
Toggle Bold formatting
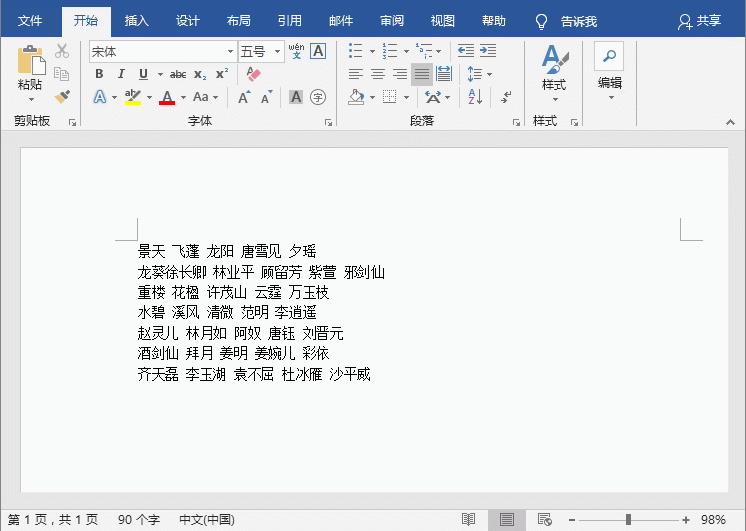point(99,74)
